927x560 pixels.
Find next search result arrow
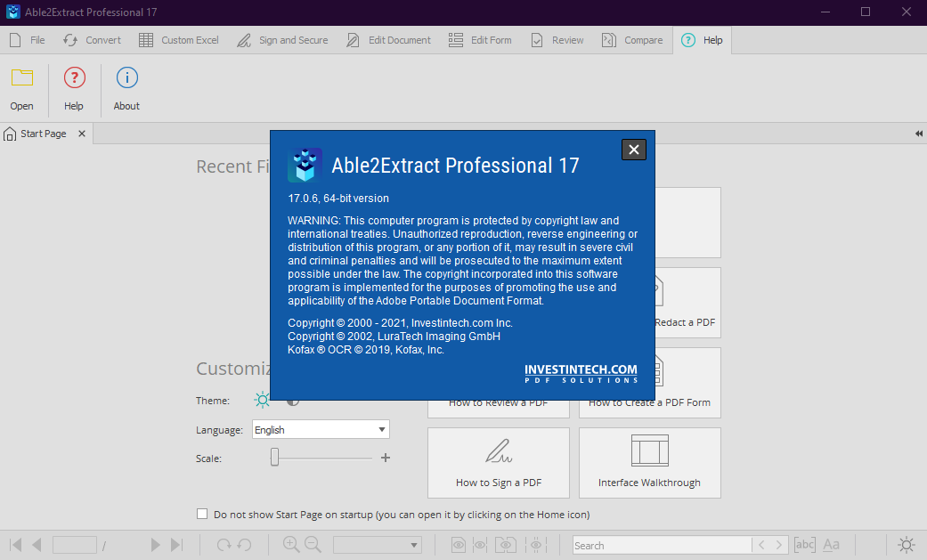point(779,545)
